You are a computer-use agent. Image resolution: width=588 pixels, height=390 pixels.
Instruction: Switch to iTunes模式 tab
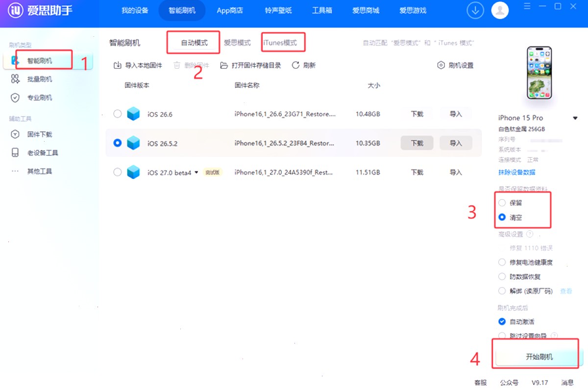280,43
